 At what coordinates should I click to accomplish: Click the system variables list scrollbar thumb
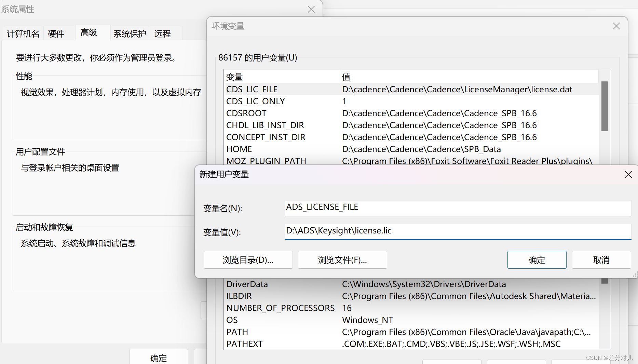tap(605, 281)
